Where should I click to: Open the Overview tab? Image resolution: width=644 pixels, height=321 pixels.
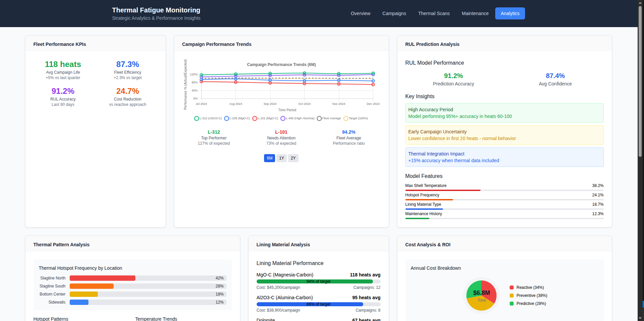(361, 13)
